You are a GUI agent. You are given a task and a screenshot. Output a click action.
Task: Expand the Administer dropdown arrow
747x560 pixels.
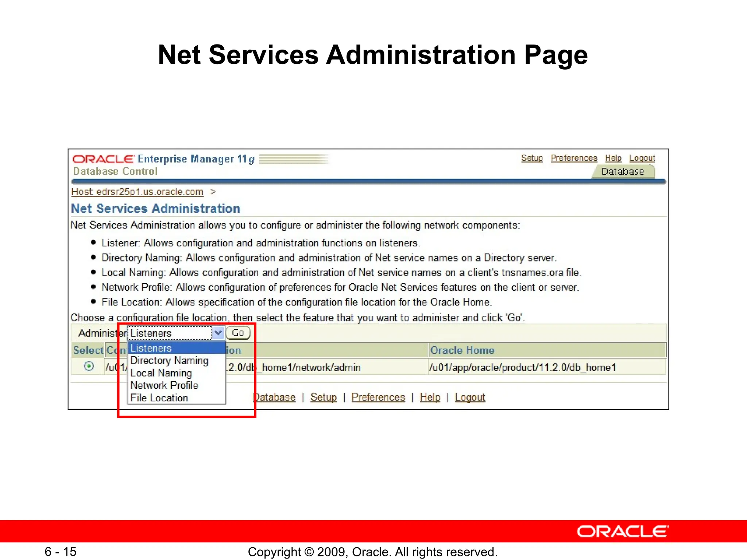click(218, 333)
